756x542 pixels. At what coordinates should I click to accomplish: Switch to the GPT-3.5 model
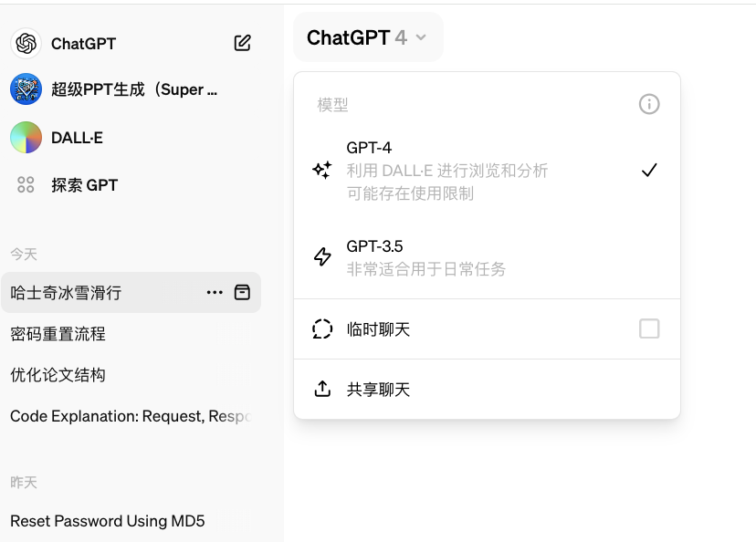click(x=486, y=257)
